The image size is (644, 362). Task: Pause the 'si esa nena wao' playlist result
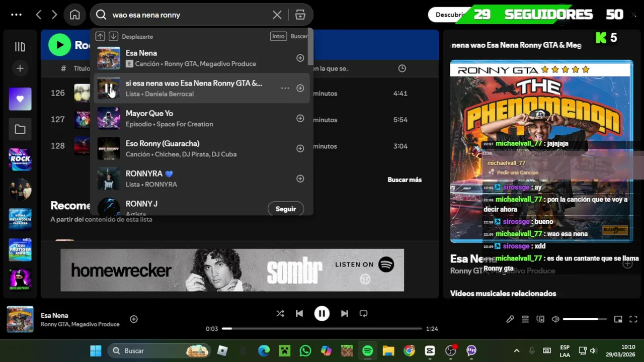click(109, 88)
